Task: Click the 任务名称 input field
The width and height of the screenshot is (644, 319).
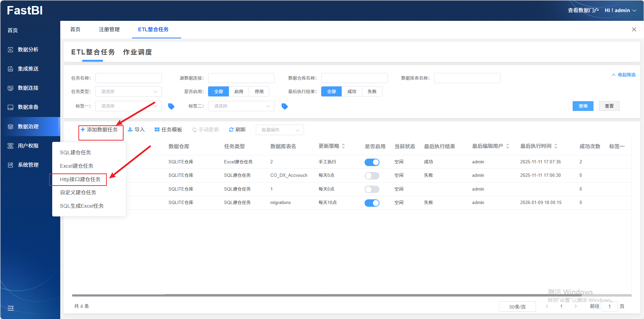Action: pyautogui.click(x=128, y=78)
